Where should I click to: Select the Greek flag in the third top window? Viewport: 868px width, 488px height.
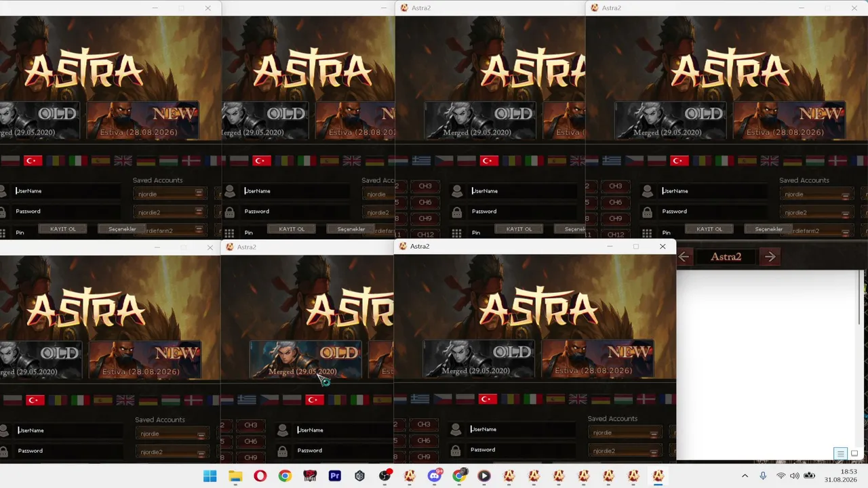[x=421, y=161]
